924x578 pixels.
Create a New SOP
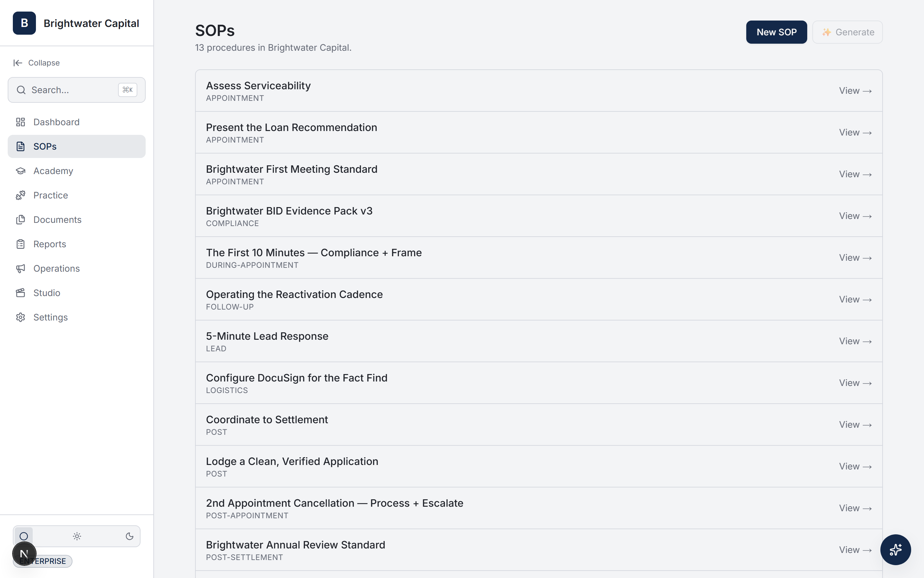click(776, 32)
